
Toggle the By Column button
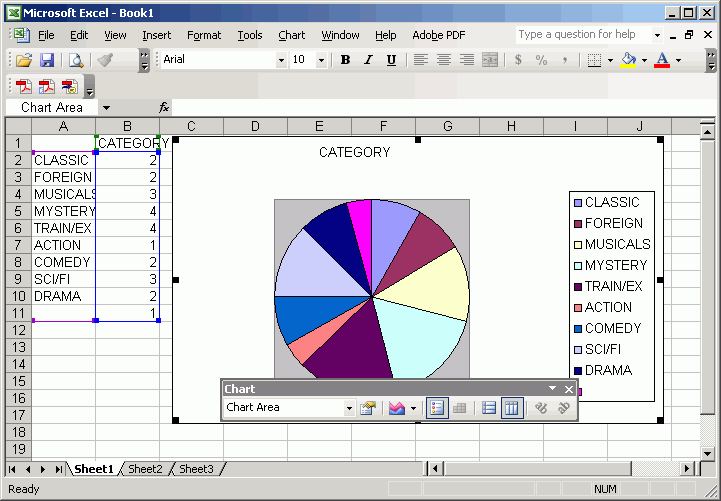pyautogui.click(x=511, y=408)
